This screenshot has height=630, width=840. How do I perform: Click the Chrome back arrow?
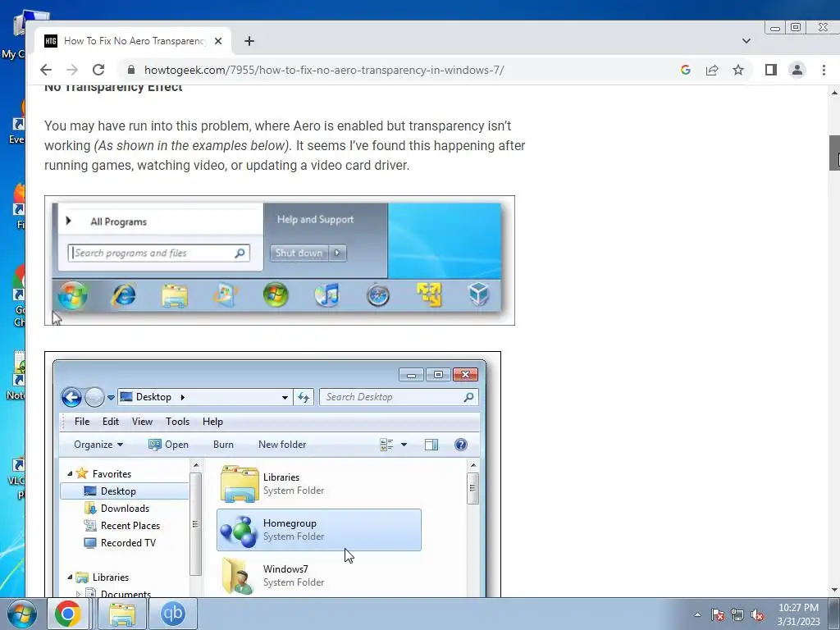coord(46,70)
